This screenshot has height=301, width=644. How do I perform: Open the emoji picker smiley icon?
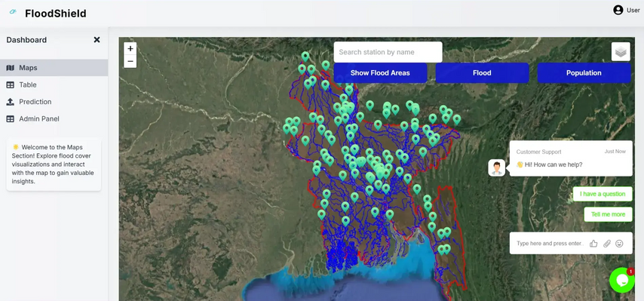tap(619, 244)
